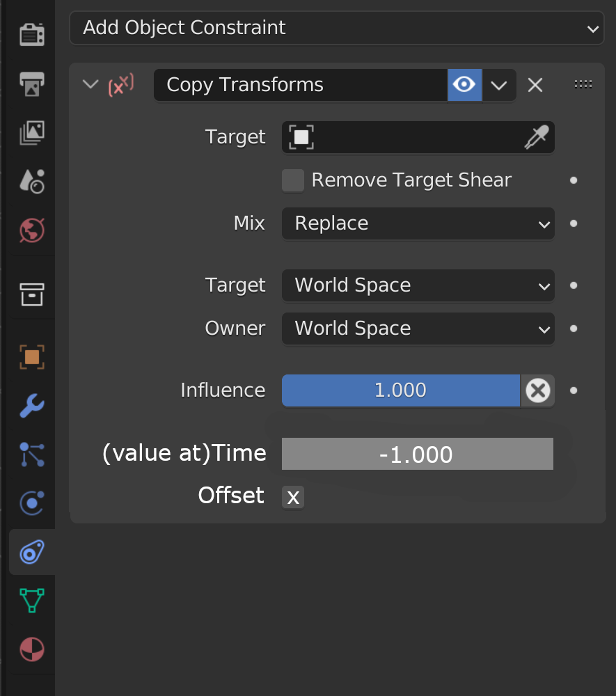The height and width of the screenshot is (696, 616).
Task: Disable driver using Influence X button
Action: [537, 390]
